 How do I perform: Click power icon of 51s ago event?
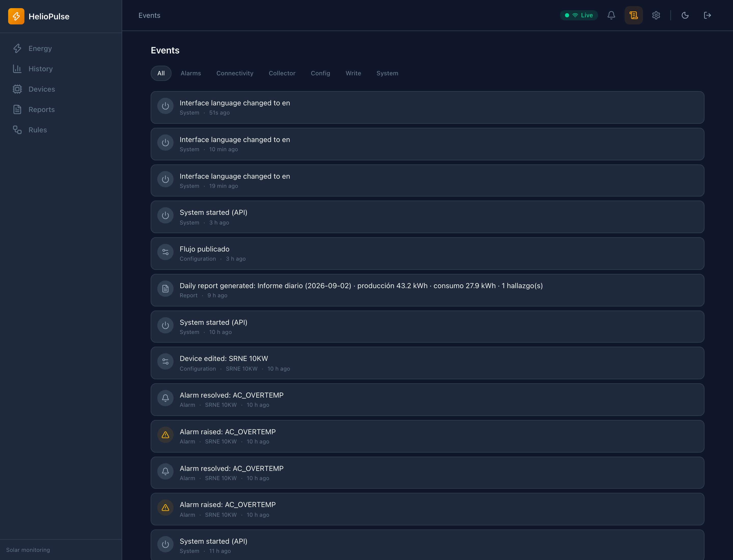[x=165, y=106]
